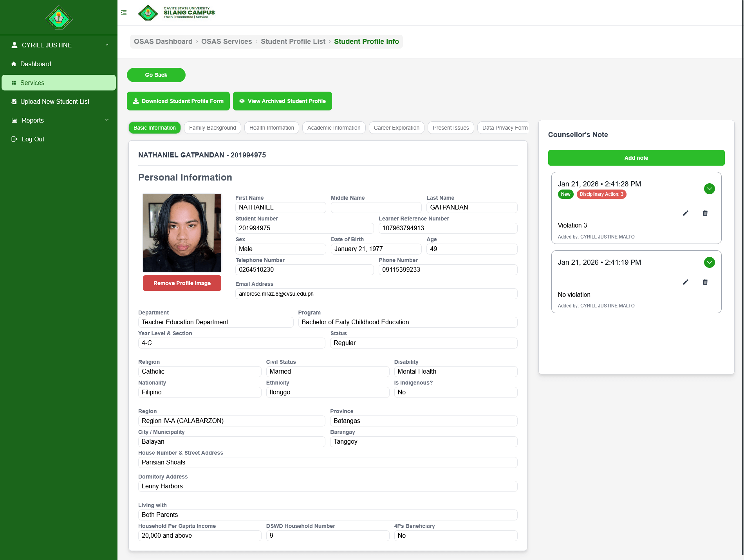Click the View Archived Student Profile button
Viewport: 744px width, 560px height.
point(282,101)
